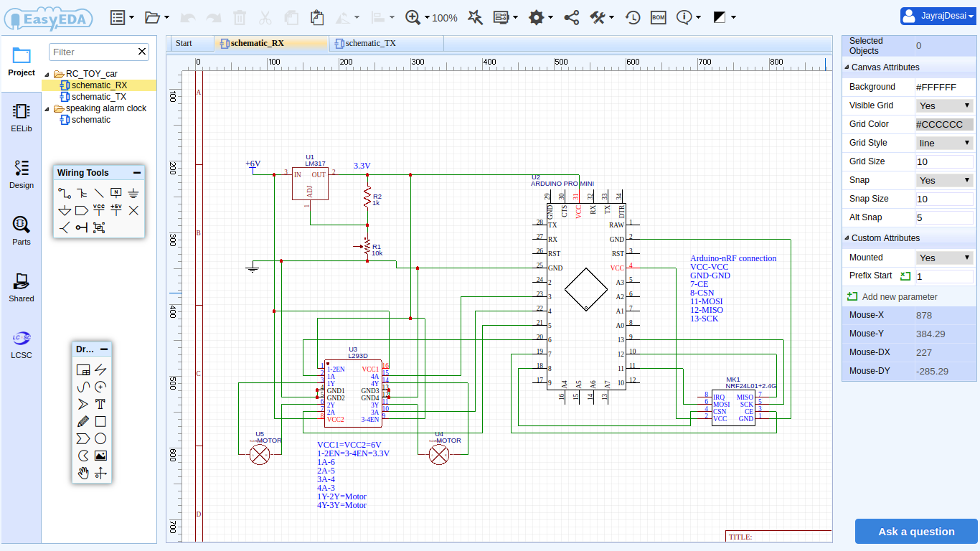Click the BOM export icon

coord(658,17)
